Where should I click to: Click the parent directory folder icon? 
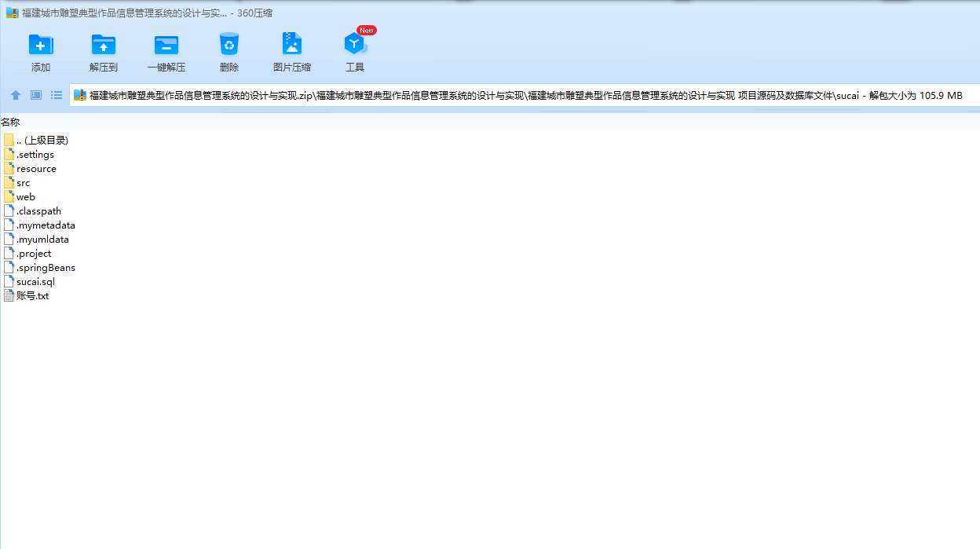(9, 140)
